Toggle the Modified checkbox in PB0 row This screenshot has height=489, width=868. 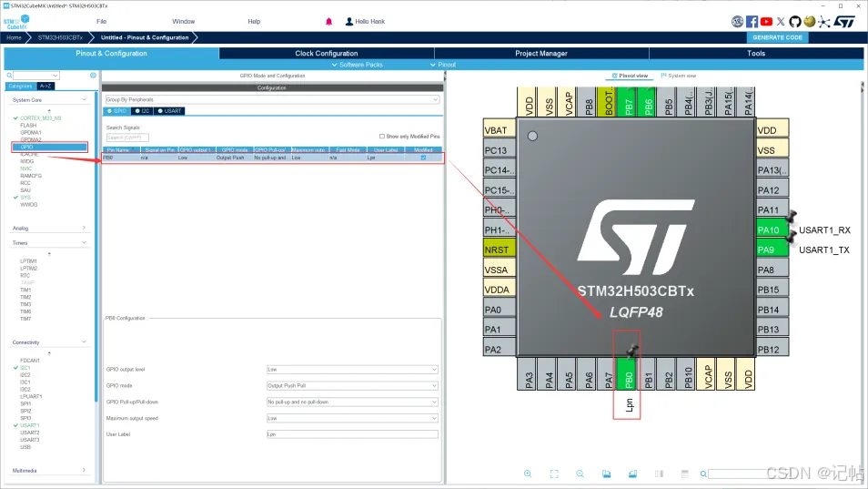pos(422,158)
